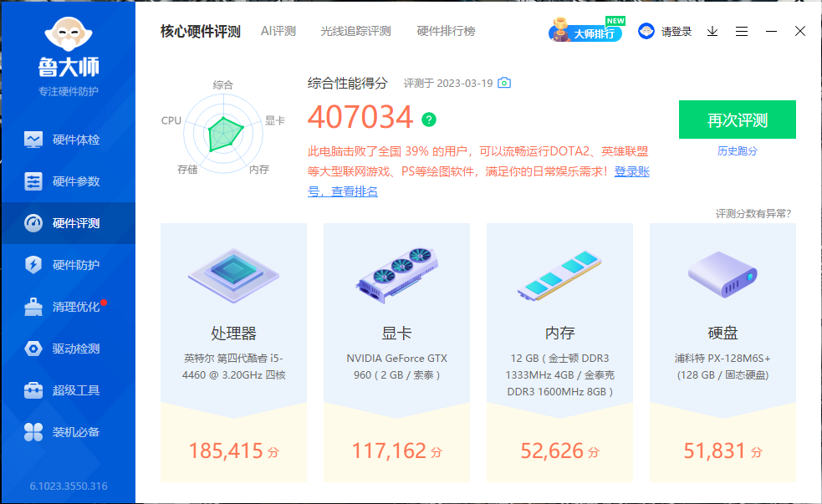Click 评测于 2023-03-19 date text
822x504 pixels.
448,84
